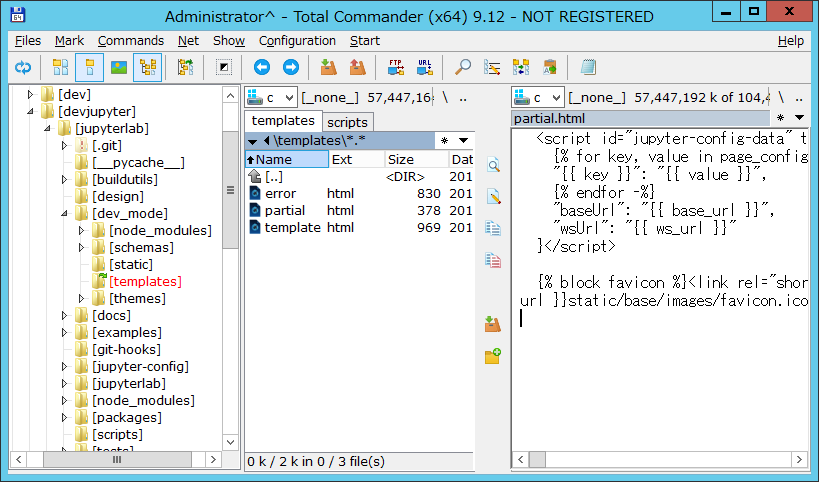Open the Files menu
Screen dimensions: 819x482
28,41
